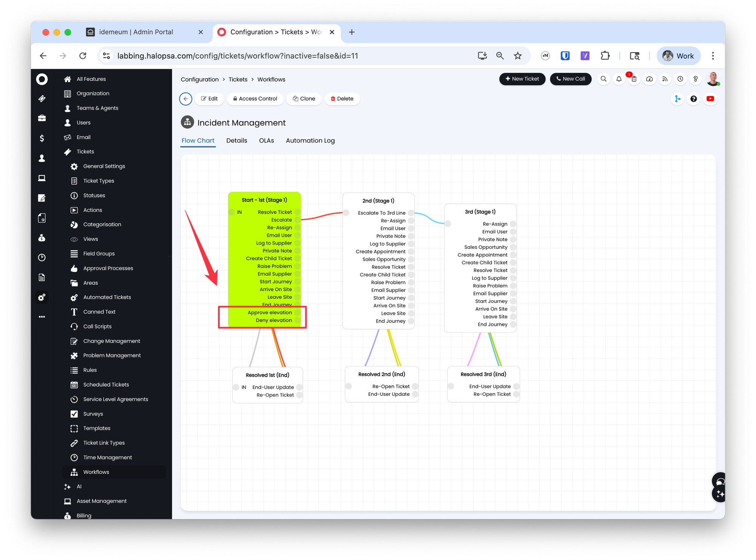The width and height of the screenshot is (756, 560).
Task: Click Configuration in the breadcrumb
Action: [x=200, y=79]
